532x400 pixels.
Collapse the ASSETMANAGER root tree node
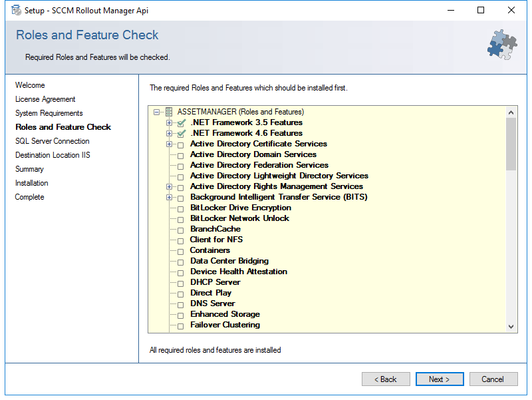156,112
